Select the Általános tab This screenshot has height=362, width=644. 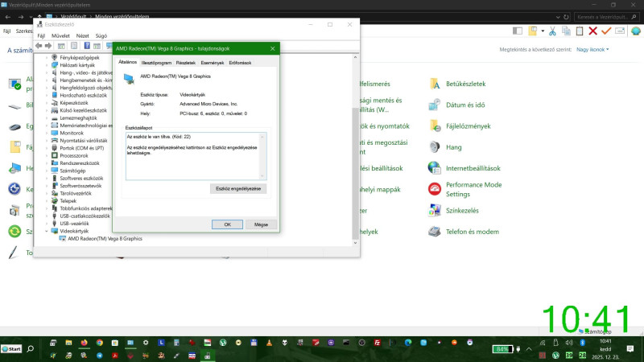point(127,62)
